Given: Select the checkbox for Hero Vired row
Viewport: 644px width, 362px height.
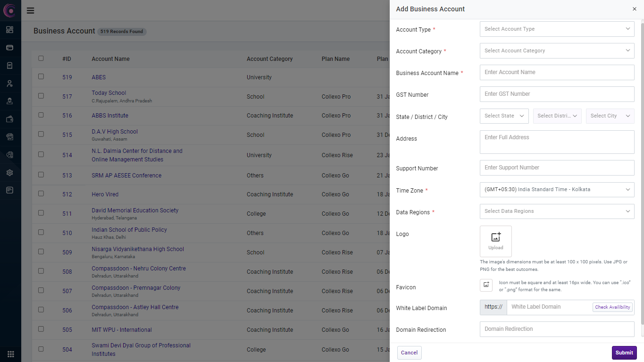Looking at the screenshot, I should click(x=41, y=194).
